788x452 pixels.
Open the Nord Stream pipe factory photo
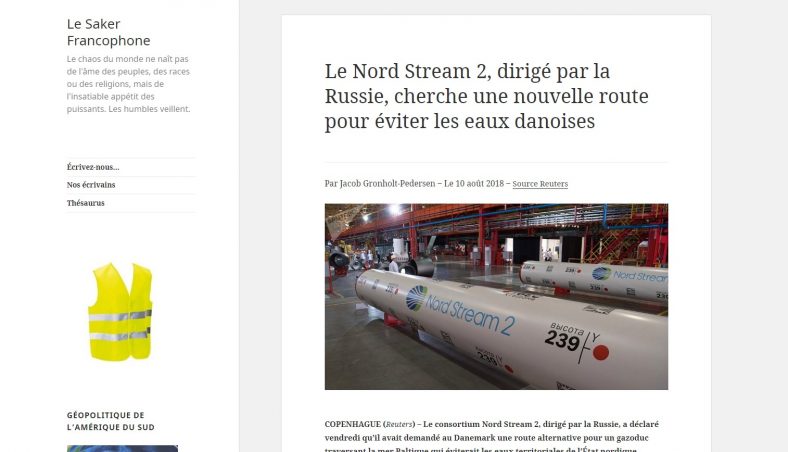[496, 297]
